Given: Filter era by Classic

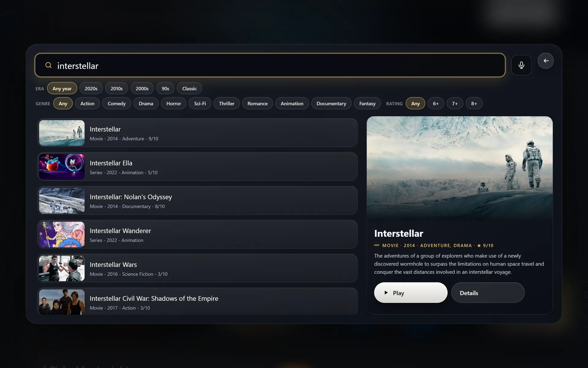Looking at the screenshot, I should click(189, 88).
